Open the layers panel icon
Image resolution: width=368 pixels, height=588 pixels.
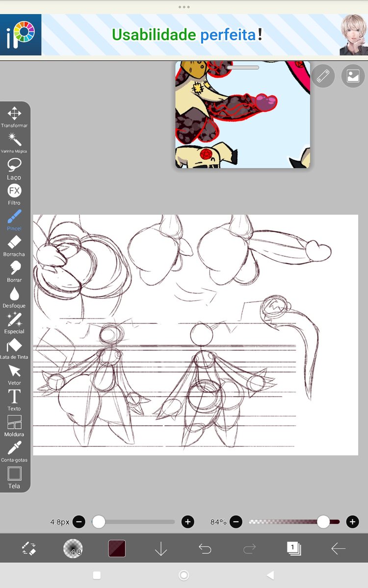pos(293,549)
